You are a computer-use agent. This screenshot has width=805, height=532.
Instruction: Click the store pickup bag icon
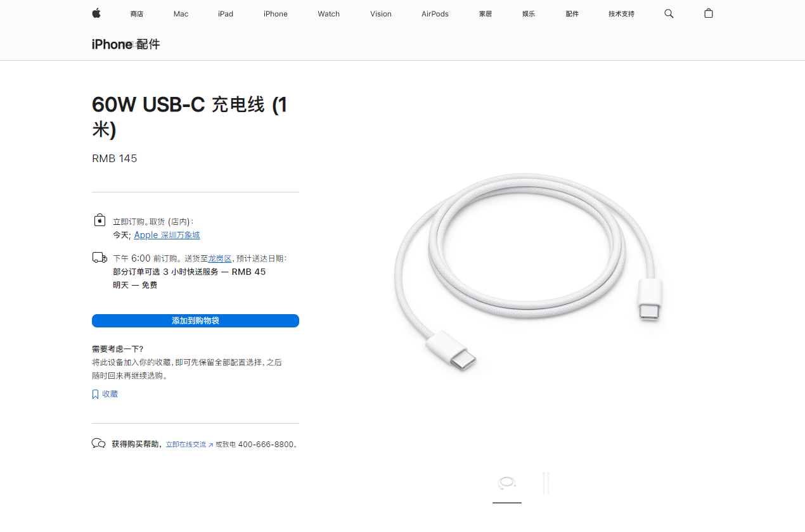[x=100, y=220]
